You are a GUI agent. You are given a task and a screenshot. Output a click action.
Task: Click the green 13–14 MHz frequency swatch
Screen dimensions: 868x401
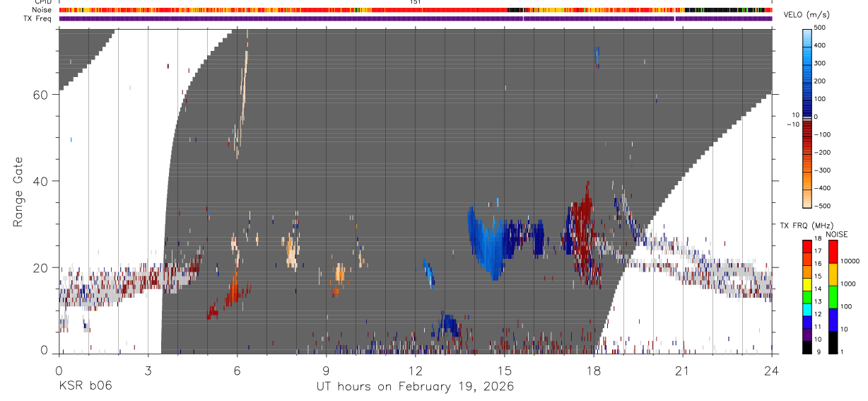point(807,297)
